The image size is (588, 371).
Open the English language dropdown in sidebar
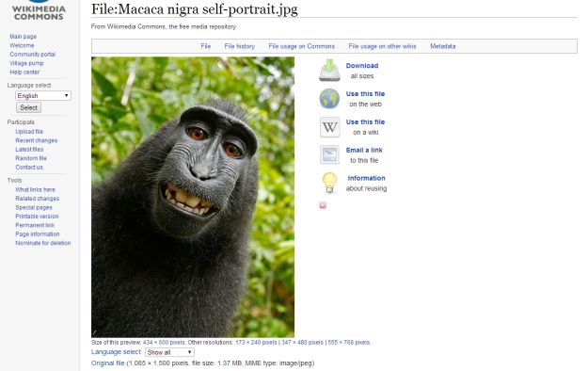[x=43, y=96]
